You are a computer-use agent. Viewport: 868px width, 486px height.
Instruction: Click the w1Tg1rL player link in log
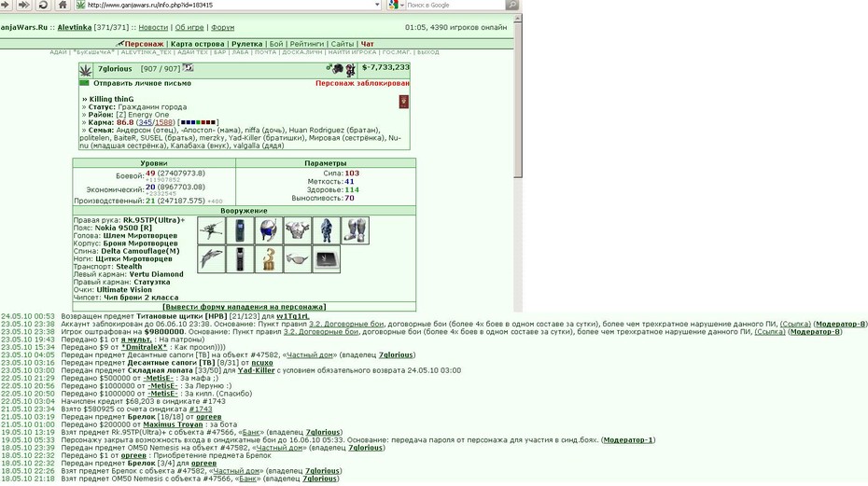293,316
